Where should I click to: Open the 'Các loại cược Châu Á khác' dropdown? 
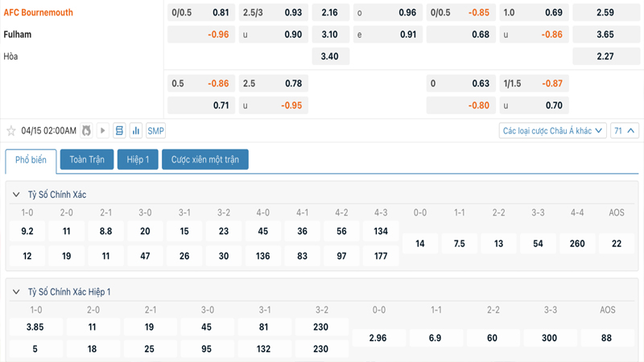(552, 131)
